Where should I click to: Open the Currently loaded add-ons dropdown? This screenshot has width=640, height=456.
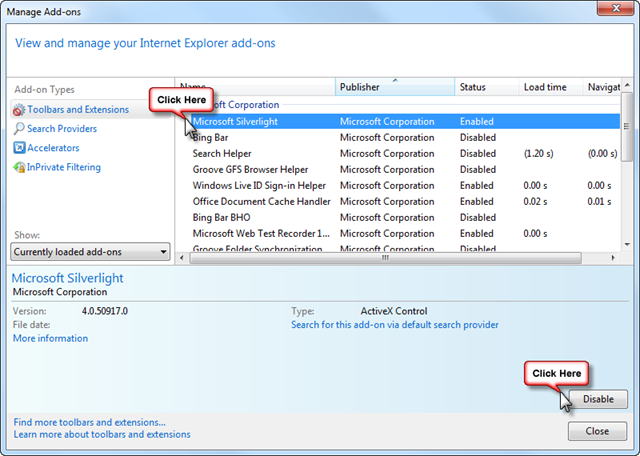90,252
